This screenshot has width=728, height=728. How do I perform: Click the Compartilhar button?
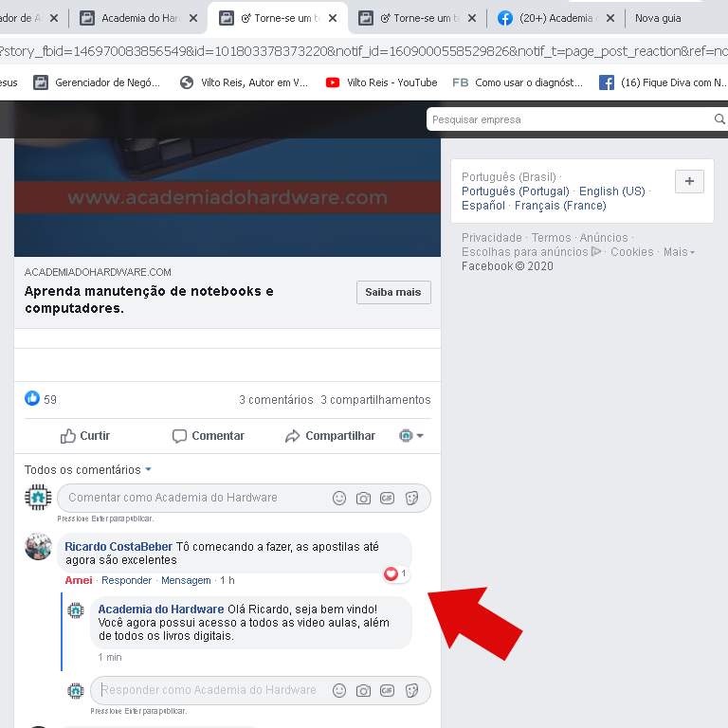click(330, 436)
